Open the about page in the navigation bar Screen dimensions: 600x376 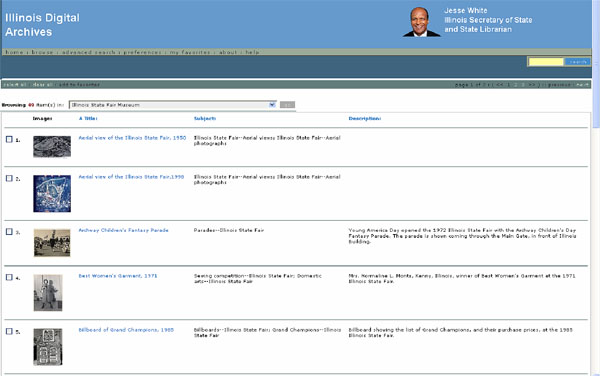[228, 52]
